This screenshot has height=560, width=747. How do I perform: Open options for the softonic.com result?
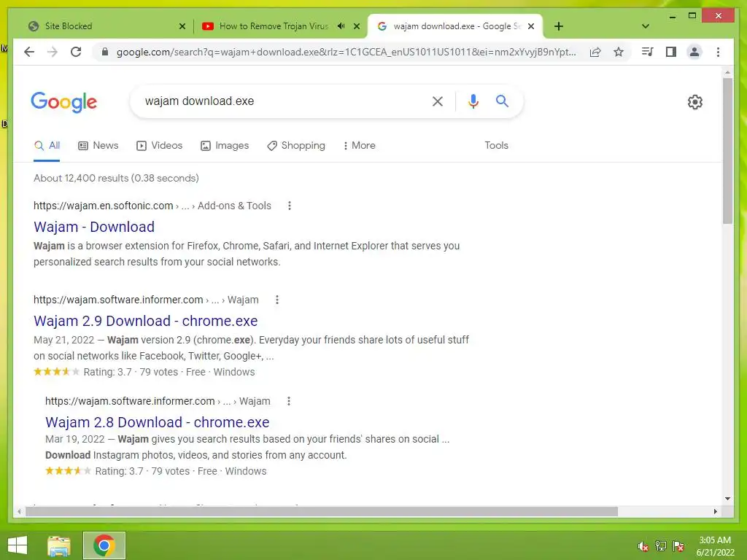point(289,206)
